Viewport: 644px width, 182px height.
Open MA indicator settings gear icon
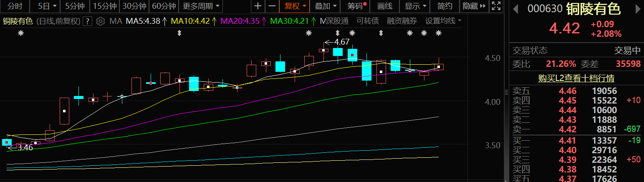tap(100, 21)
